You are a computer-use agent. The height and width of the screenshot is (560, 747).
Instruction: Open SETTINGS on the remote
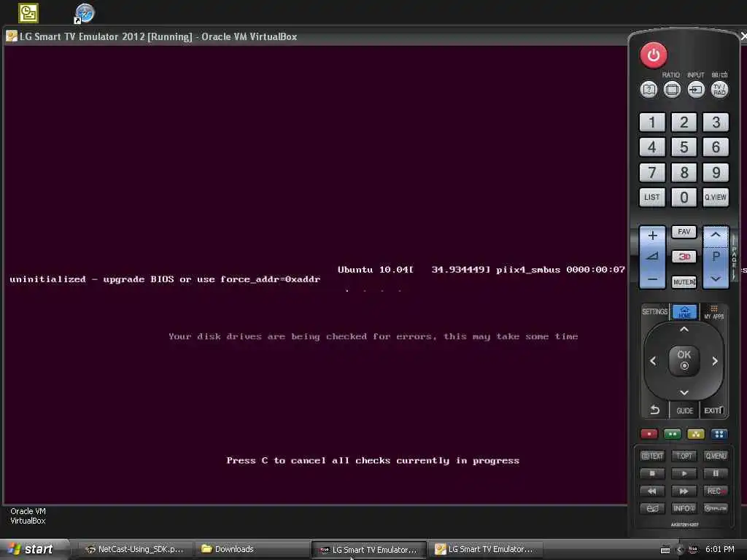[x=654, y=312]
